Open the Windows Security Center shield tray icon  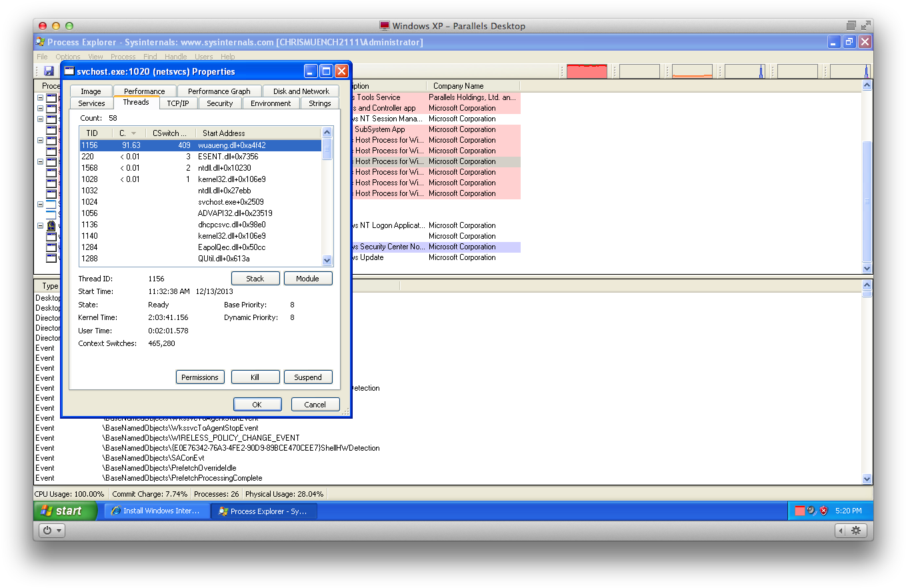point(823,510)
